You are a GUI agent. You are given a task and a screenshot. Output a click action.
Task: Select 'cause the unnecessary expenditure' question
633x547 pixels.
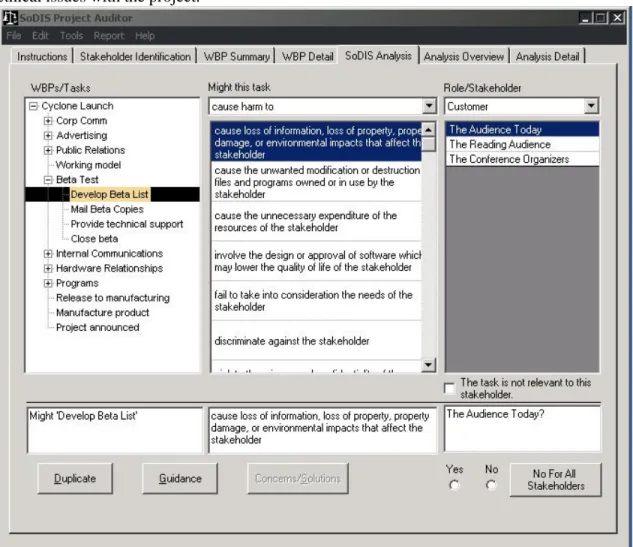click(316, 222)
